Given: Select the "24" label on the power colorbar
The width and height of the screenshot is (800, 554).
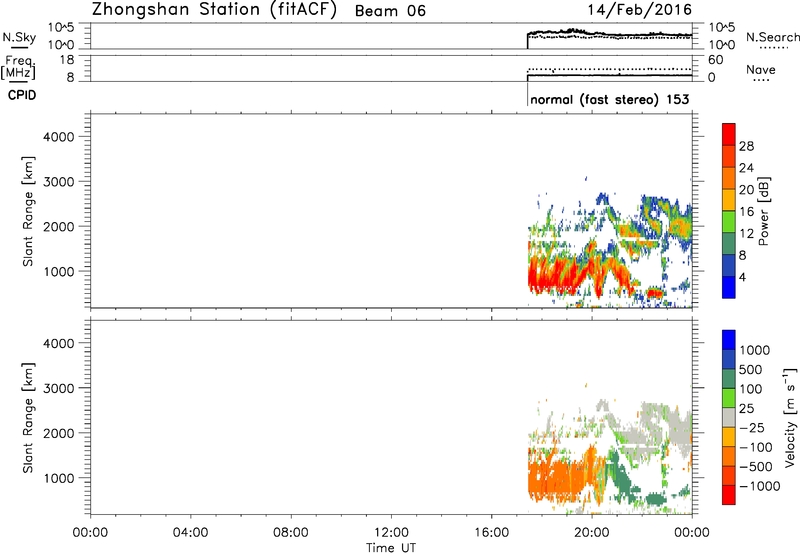Looking at the screenshot, I should pyautogui.click(x=746, y=168).
